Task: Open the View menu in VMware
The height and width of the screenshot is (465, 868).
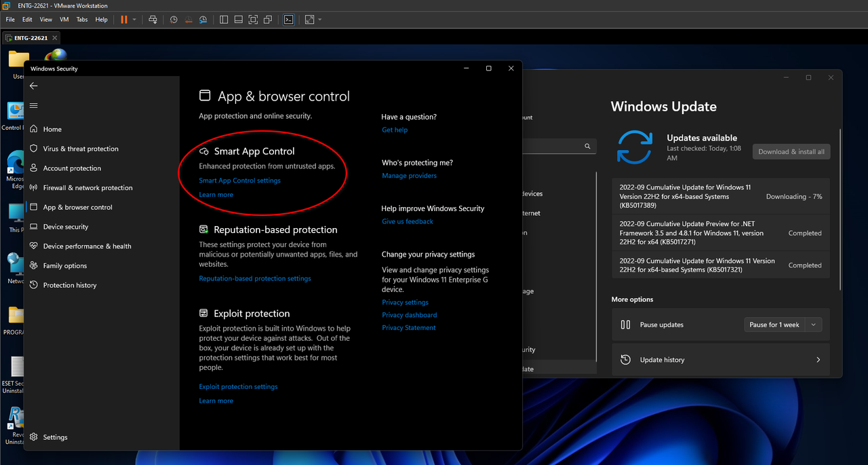Action: [45, 20]
